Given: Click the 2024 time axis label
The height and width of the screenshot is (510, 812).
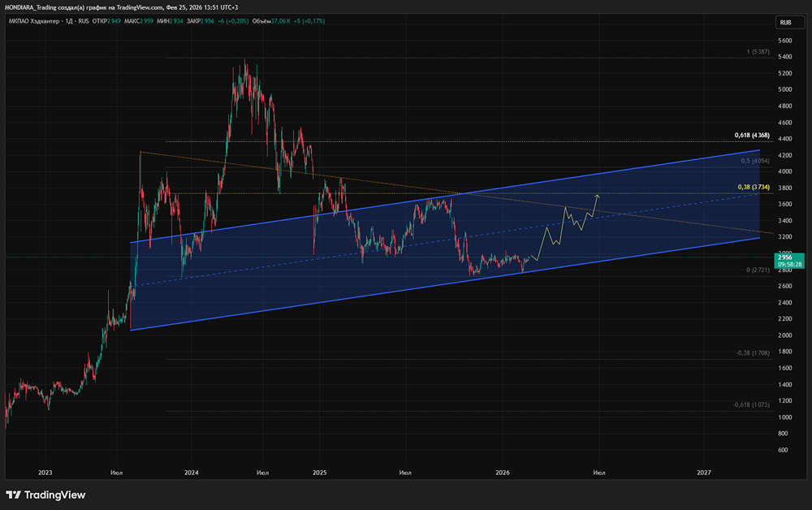Looking at the screenshot, I should point(191,473).
